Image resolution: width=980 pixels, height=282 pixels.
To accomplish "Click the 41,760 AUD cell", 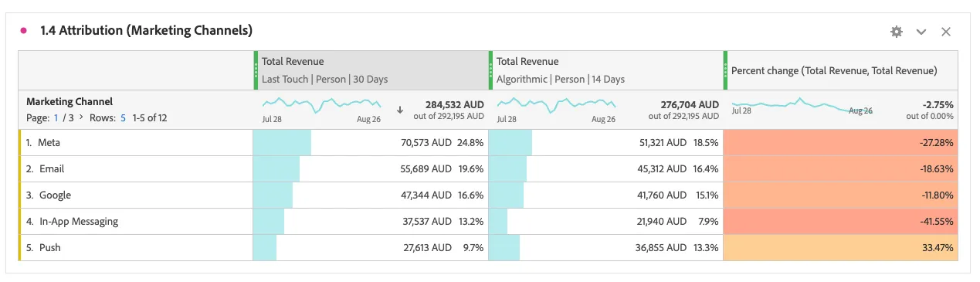I will click(605, 195).
